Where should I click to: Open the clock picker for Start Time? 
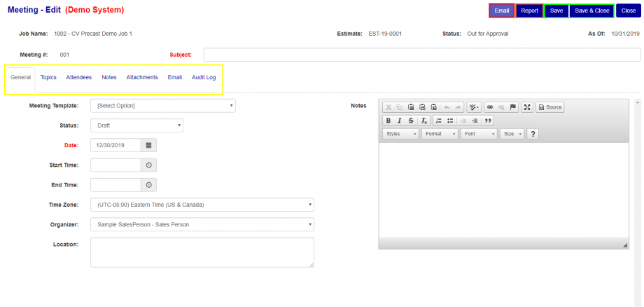(x=148, y=165)
